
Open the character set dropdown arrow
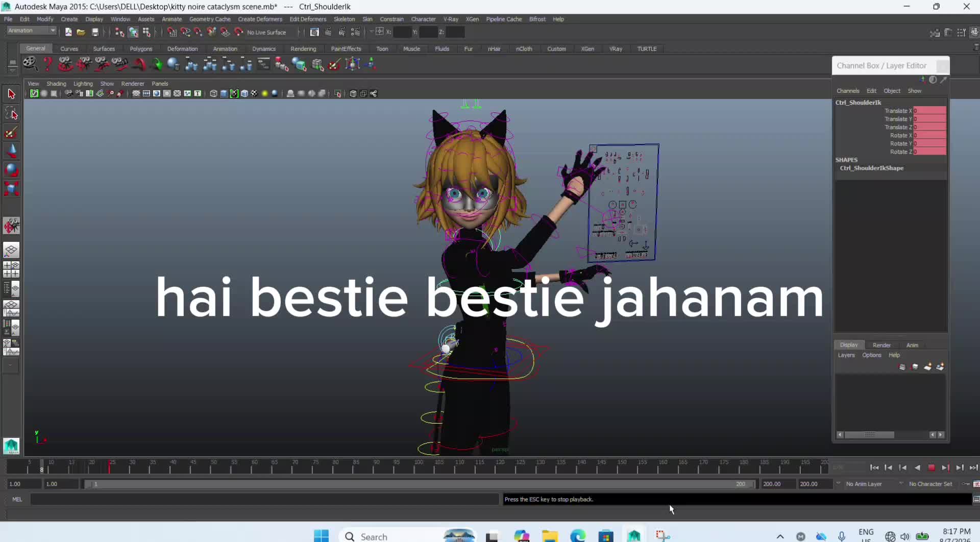(901, 483)
